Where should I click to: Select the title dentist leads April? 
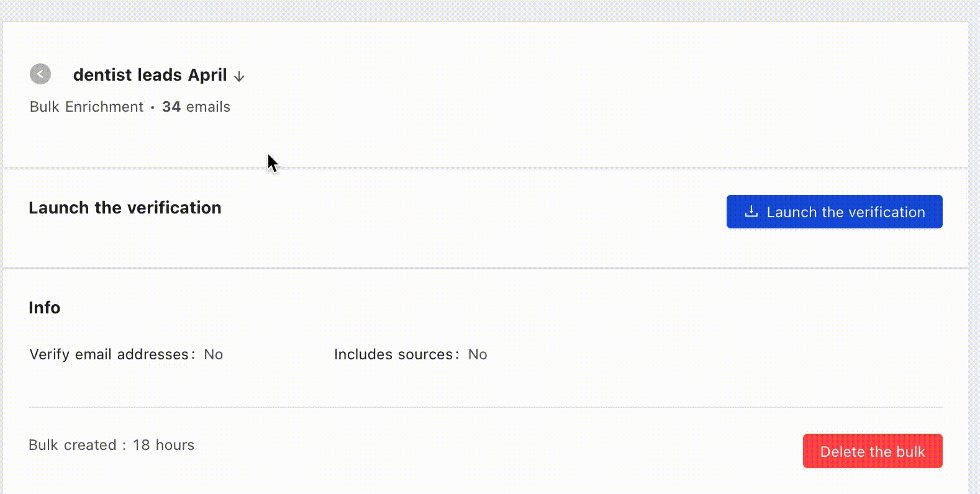(150, 74)
